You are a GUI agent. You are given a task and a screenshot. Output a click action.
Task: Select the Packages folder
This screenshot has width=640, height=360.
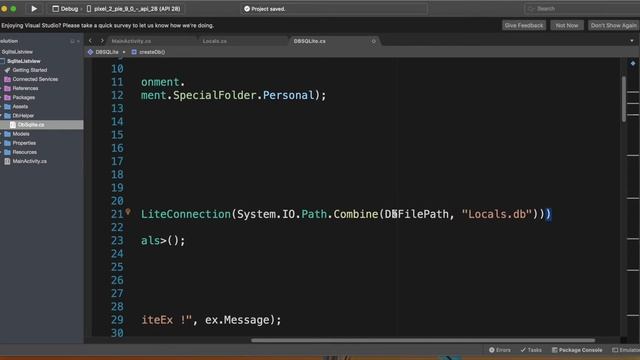click(x=23, y=97)
